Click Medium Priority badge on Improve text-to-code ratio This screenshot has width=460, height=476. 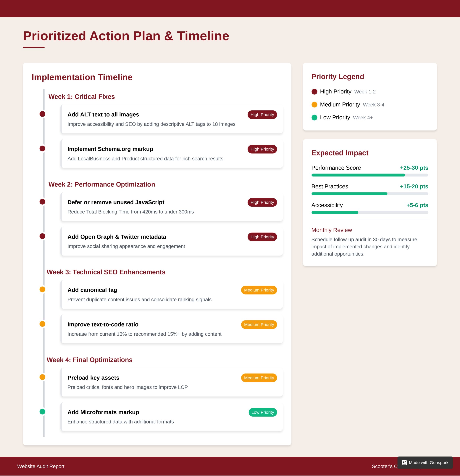(259, 325)
